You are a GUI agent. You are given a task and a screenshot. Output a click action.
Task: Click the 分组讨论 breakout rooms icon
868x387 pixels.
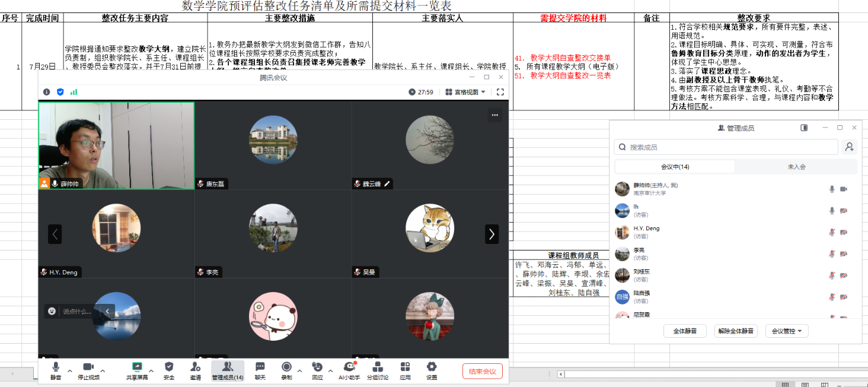[x=377, y=367]
